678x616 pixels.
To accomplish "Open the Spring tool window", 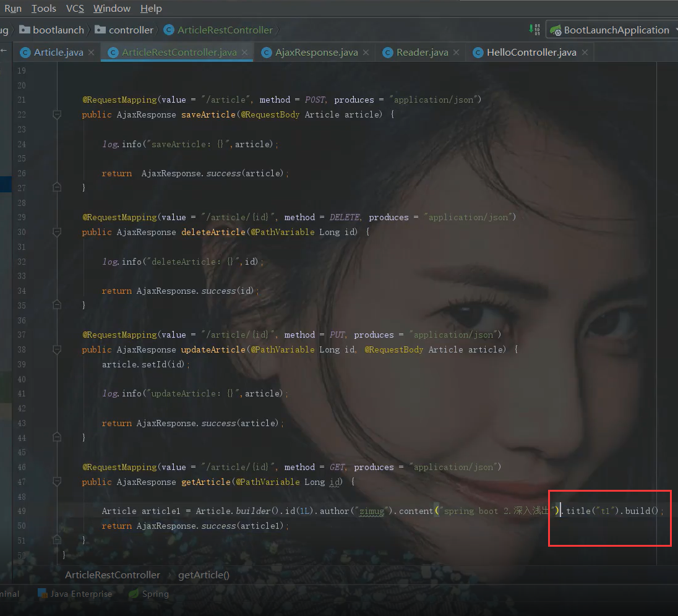I will coord(148,594).
